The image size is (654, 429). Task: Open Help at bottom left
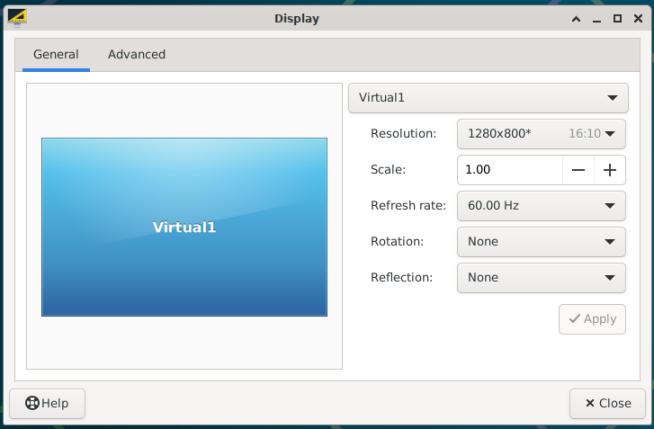tap(47, 403)
